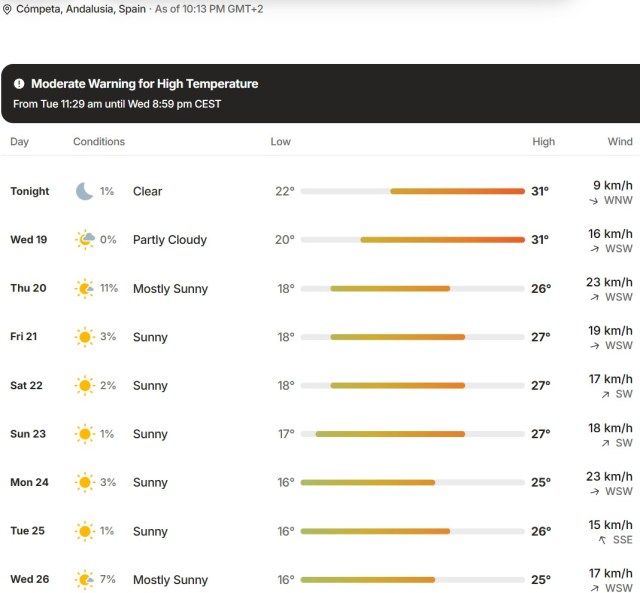Click the As of 10:13 PM timestamp
The height and width of the screenshot is (593, 640).
click(209, 9)
